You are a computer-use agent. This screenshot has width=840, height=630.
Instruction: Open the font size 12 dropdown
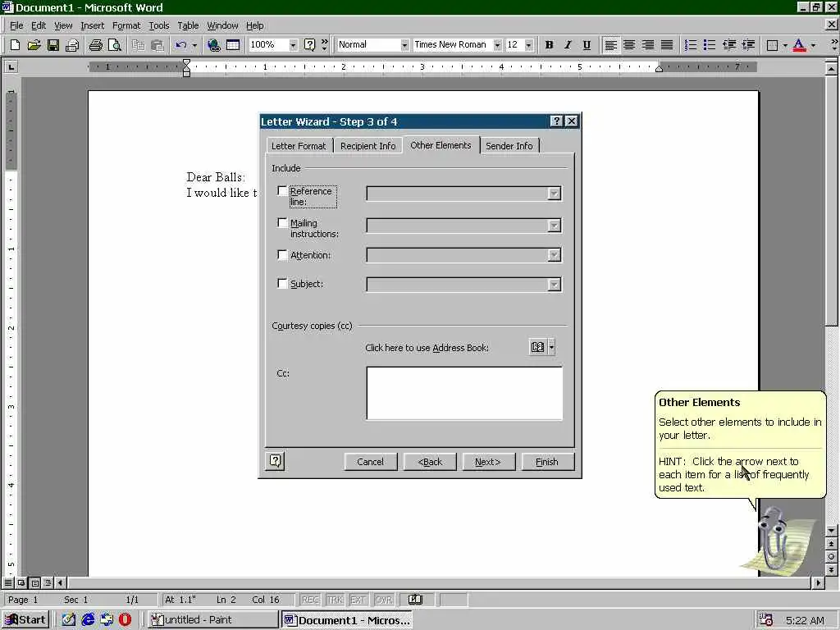point(529,45)
